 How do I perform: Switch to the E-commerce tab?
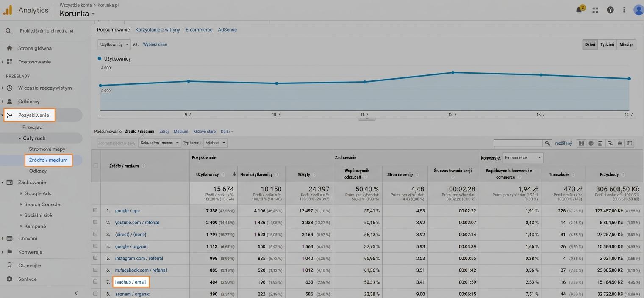199,30
